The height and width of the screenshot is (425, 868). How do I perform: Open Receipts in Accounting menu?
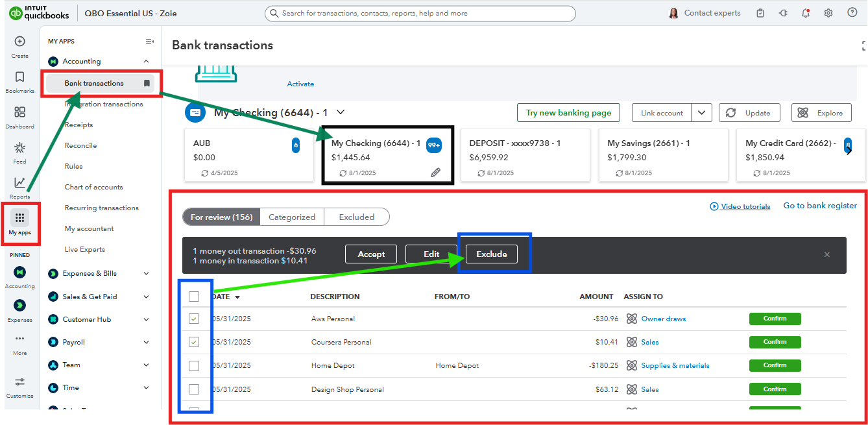(78, 125)
